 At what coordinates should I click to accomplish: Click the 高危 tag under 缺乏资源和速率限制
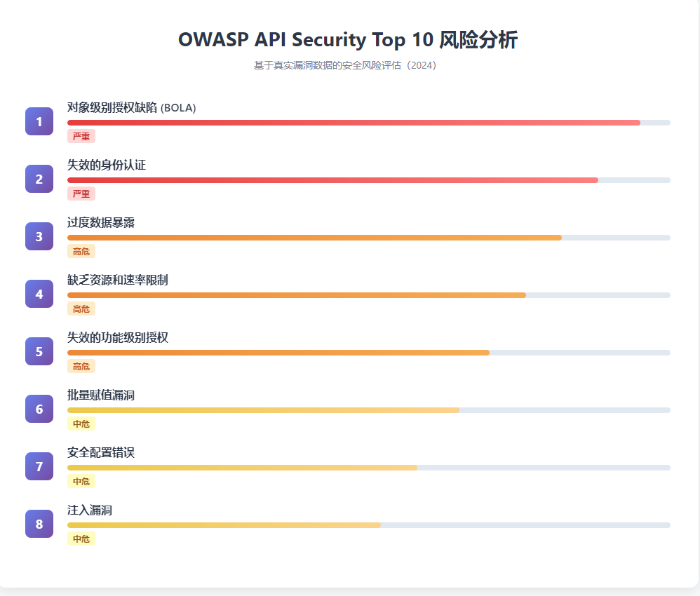pos(81,309)
